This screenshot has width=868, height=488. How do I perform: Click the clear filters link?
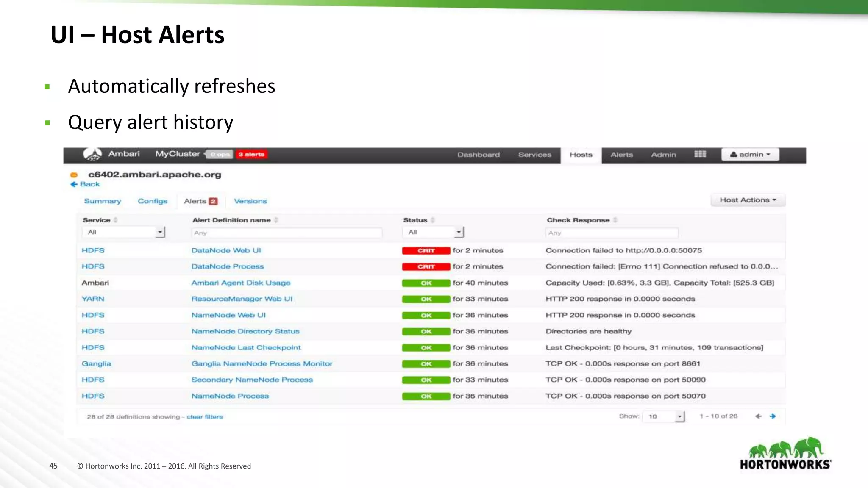(x=205, y=417)
